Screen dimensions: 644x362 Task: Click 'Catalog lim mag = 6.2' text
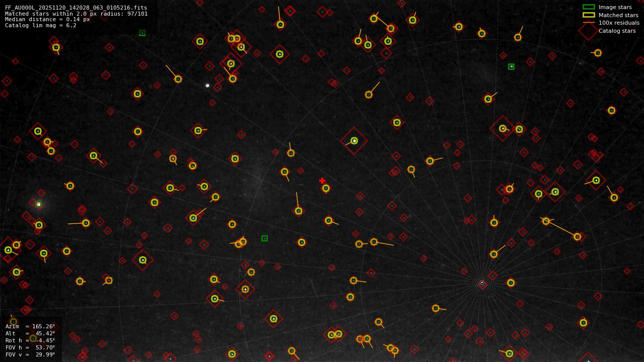click(x=41, y=25)
